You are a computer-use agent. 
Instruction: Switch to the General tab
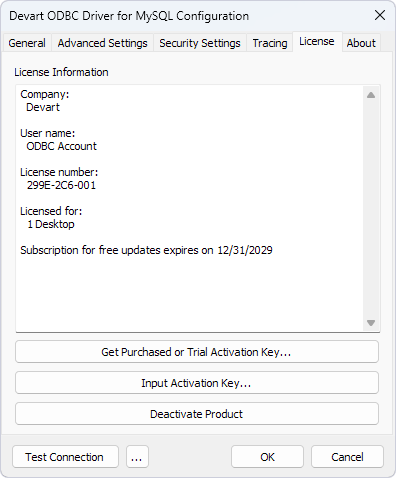(x=27, y=43)
